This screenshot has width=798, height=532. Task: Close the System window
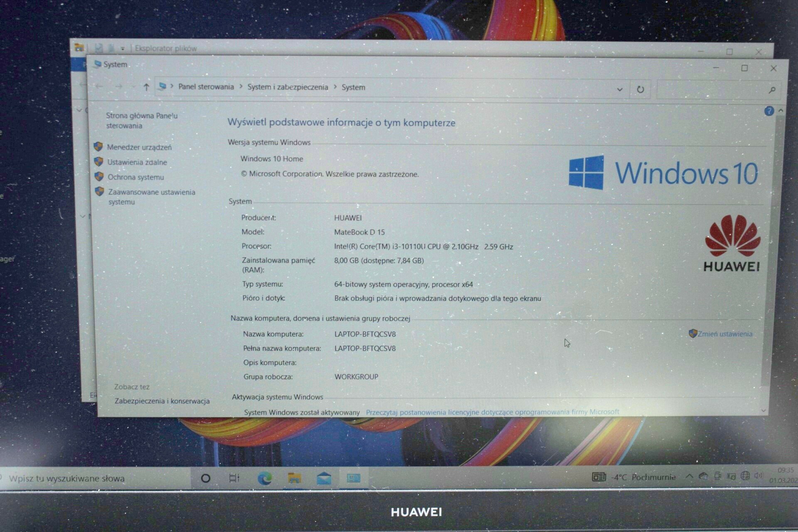coord(773,69)
